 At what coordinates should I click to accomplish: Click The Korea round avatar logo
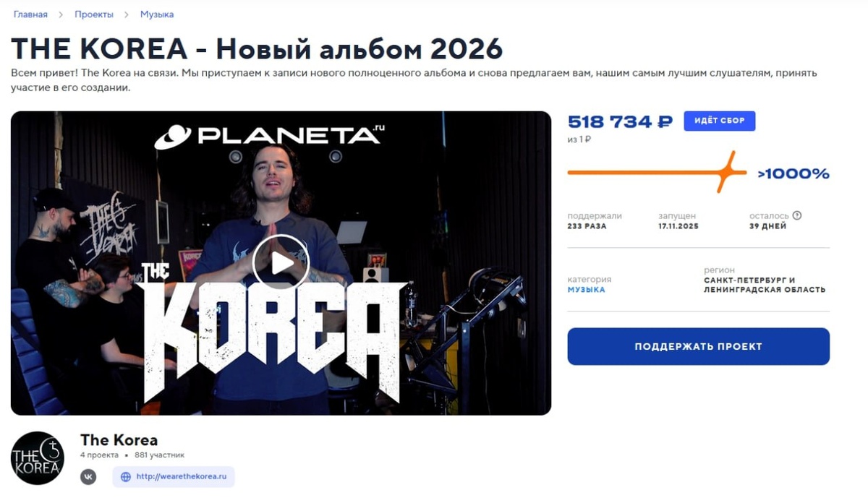(38, 458)
